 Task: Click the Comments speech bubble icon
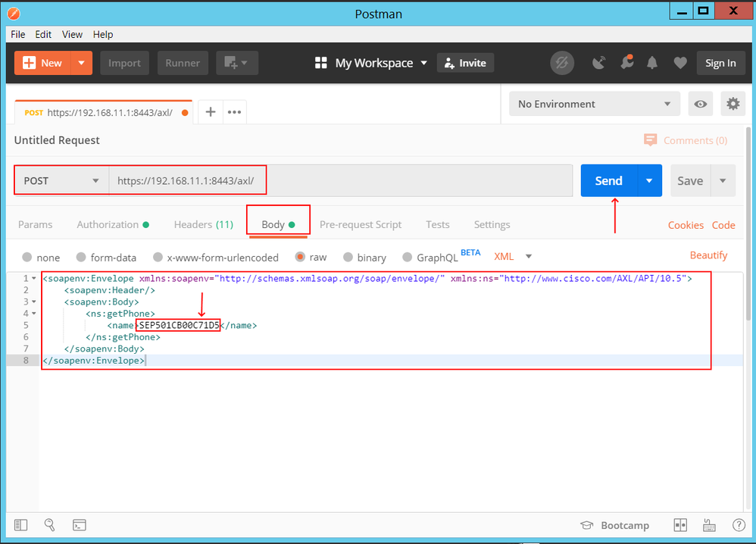pyautogui.click(x=651, y=140)
